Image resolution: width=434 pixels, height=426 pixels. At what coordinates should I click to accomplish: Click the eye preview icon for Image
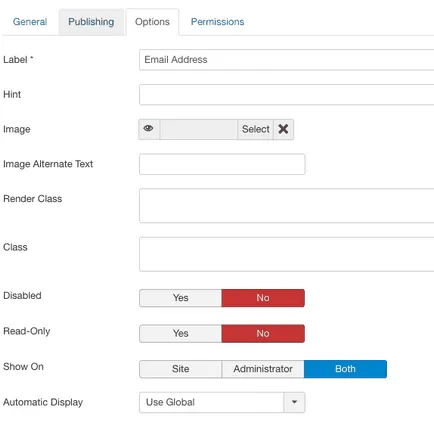149,129
